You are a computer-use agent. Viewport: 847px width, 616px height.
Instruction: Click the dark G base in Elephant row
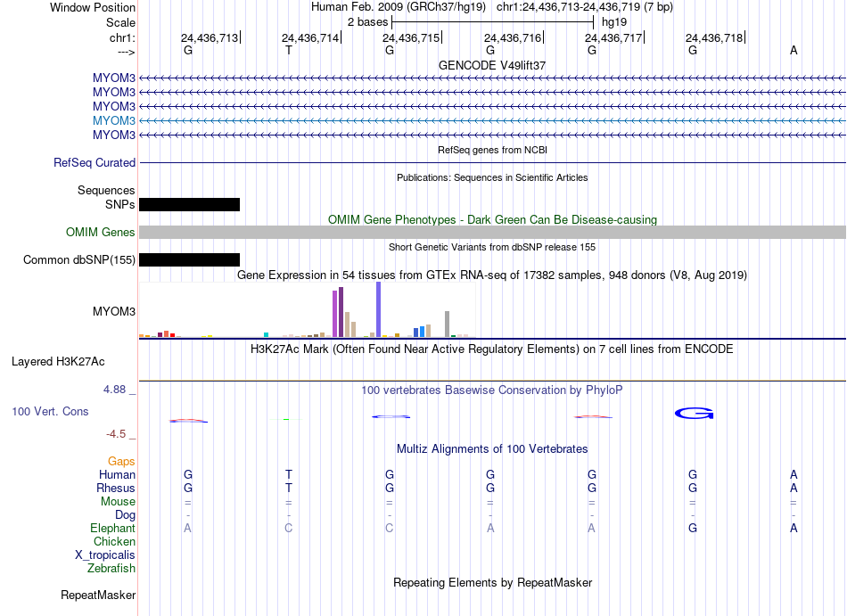[693, 528]
